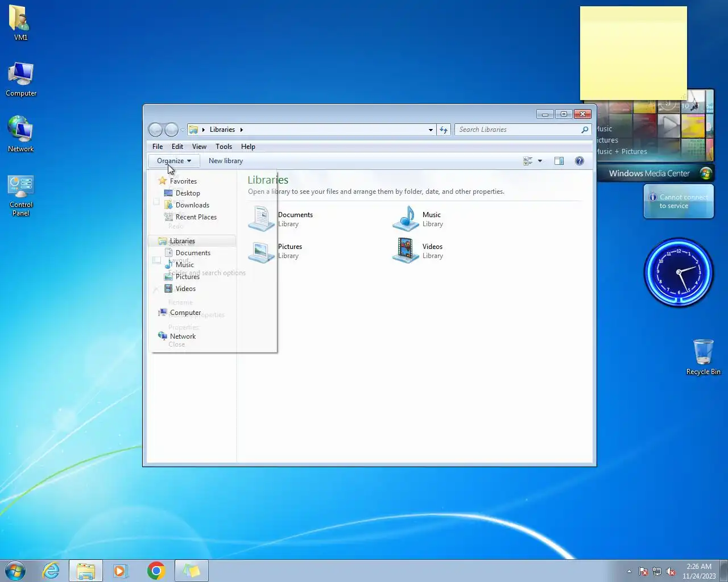Open the address bar history dropdown
This screenshot has height=582, width=728.
tap(431, 130)
